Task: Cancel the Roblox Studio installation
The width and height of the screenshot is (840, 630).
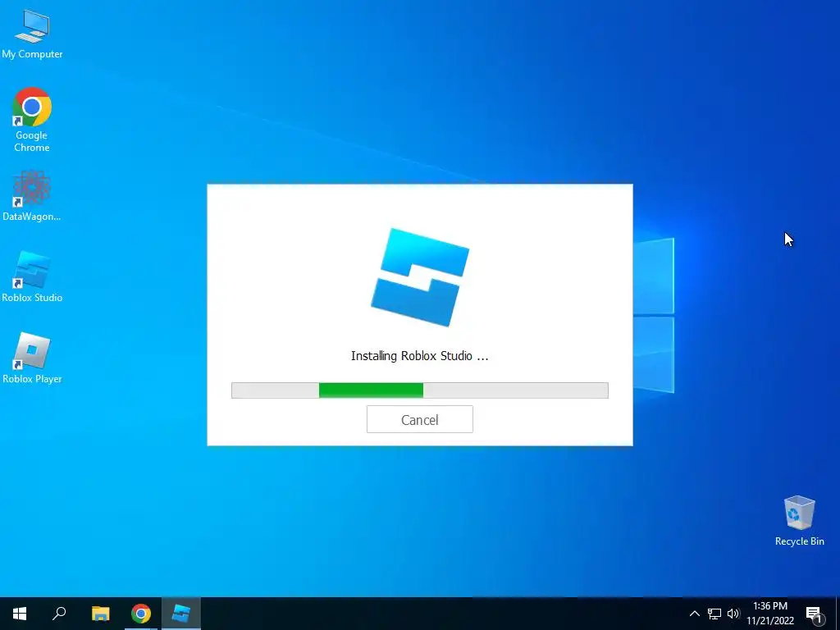Action: pyautogui.click(x=419, y=419)
